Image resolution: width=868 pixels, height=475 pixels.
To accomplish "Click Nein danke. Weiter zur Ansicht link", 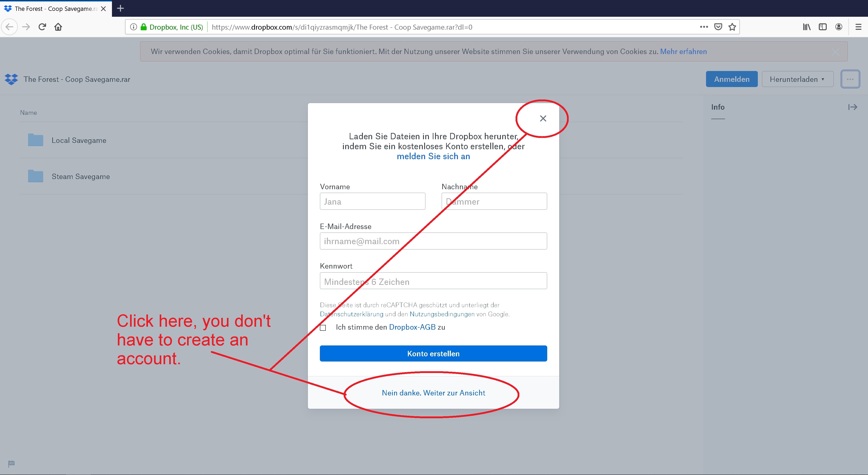I will click(433, 393).
